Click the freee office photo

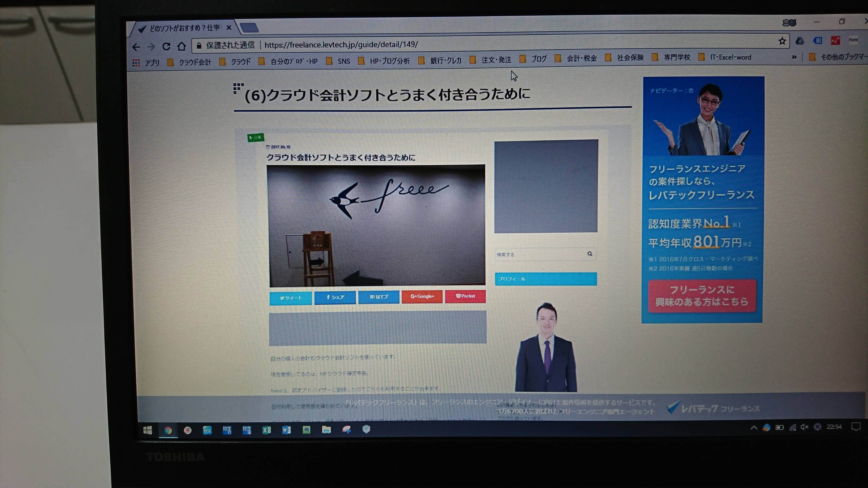coord(377,226)
